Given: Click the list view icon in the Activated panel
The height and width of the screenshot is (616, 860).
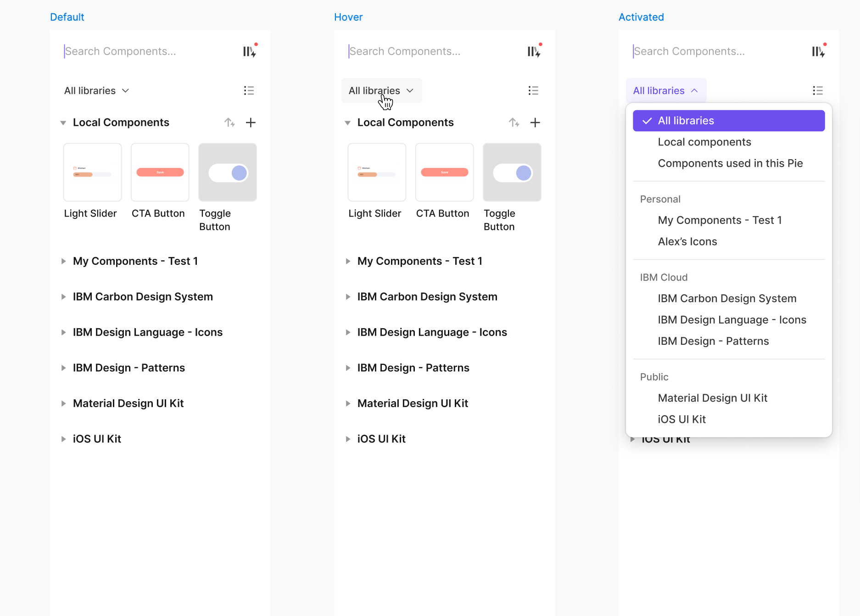Looking at the screenshot, I should coord(818,90).
